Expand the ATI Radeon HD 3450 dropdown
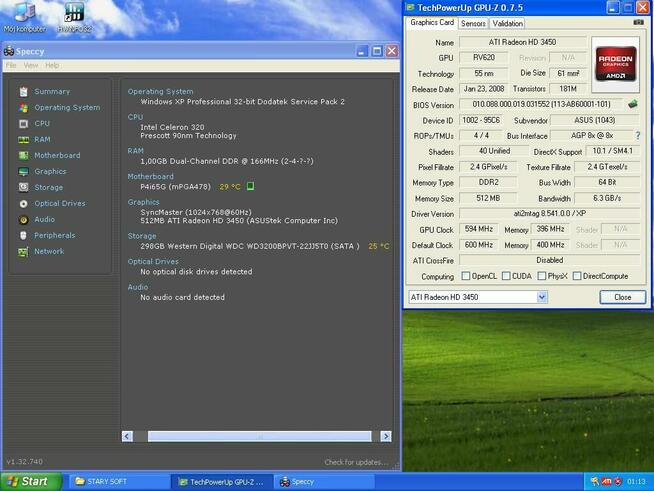Image resolution: width=654 pixels, height=491 pixels. click(541, 297)
